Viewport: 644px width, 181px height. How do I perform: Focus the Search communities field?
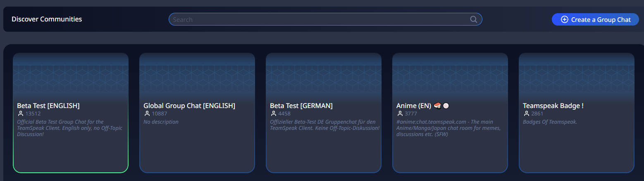(x=325, y=19)
